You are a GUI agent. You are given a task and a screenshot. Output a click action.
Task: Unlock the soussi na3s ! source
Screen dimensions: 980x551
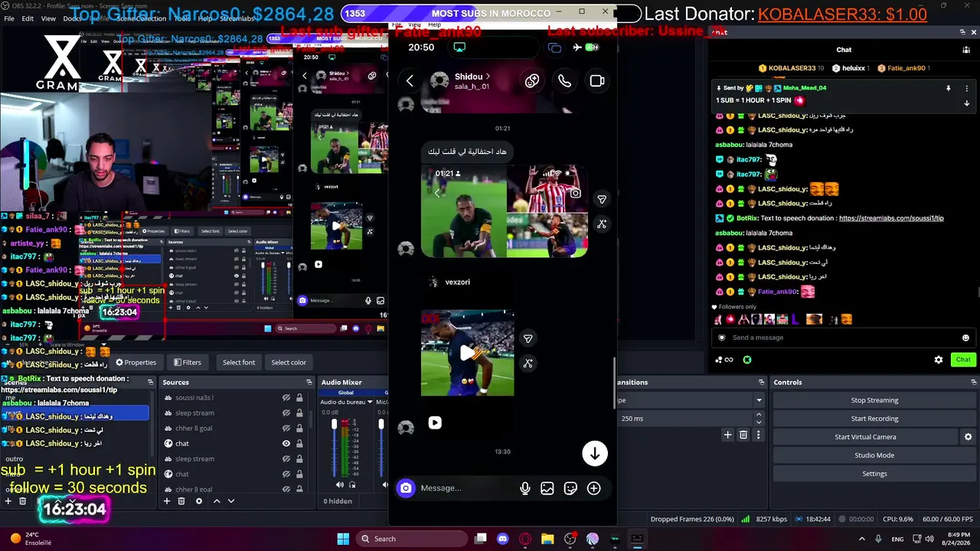pyautogui.click(x=299, y=398)
